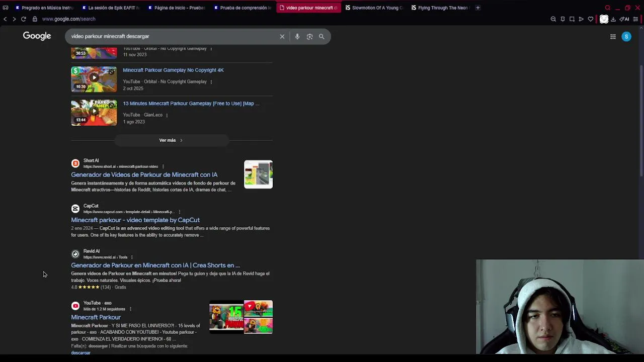This screenshot has height=362, width=644.
Task: Click the page vertical scrollbar
Action: point(641,121)
